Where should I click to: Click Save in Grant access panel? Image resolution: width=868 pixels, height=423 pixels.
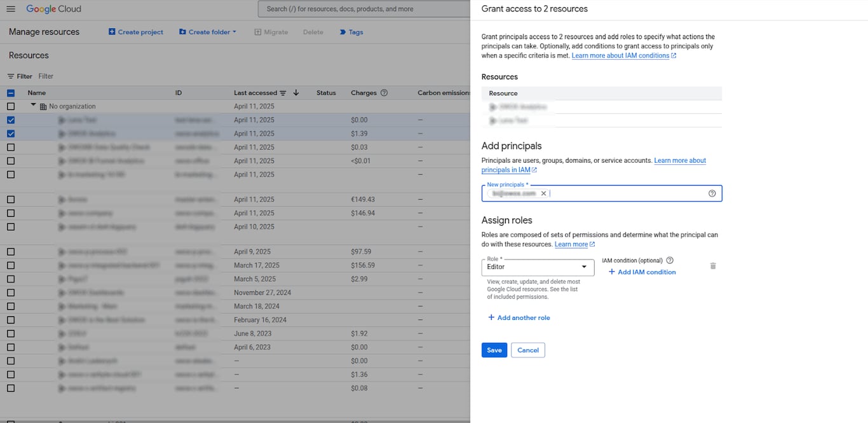tap(494, 350)
